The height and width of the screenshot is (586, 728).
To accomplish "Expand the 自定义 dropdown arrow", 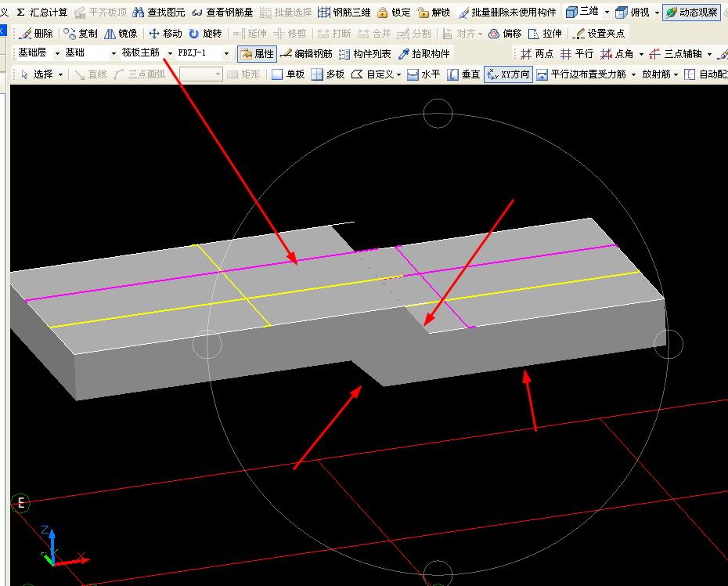I will 398,75.
